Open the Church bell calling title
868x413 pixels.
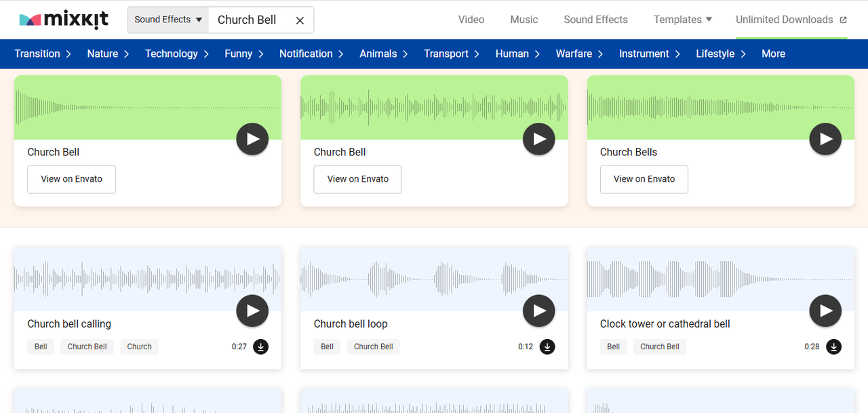tap(69, 324)
